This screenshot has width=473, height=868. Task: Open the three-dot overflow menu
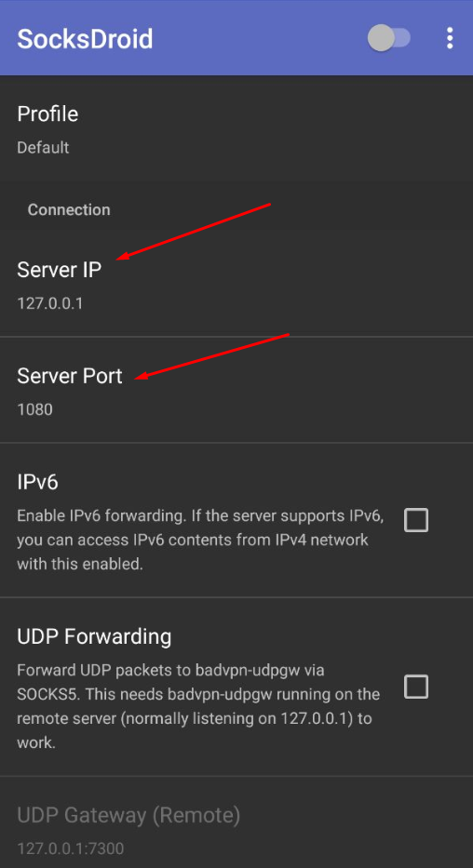[x=450, y=38]
